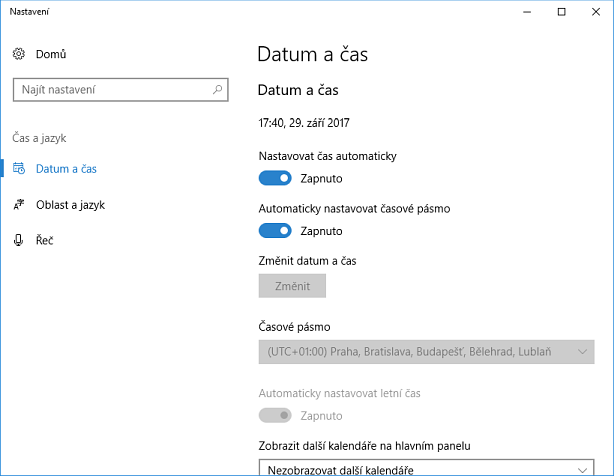614x476 pixels.
Task: Click the Řeč microphone icon
Action: pyautogui.click(x=18, y=240)
